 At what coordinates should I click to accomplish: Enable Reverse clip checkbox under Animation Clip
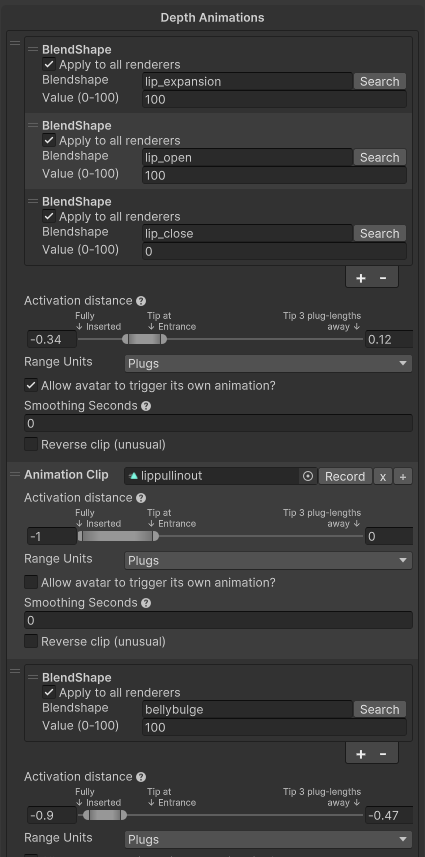[x=31, y=641]
